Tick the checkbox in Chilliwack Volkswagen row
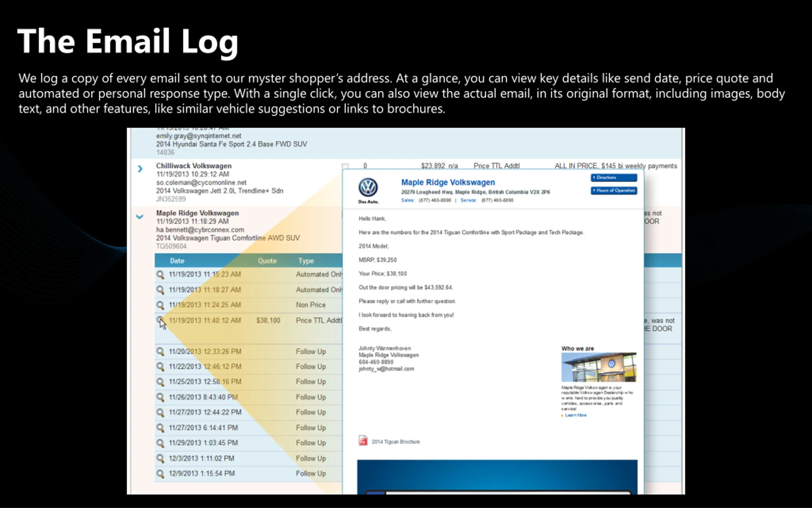The height and width of the screenshot is (508, 812). pos(345,166)
